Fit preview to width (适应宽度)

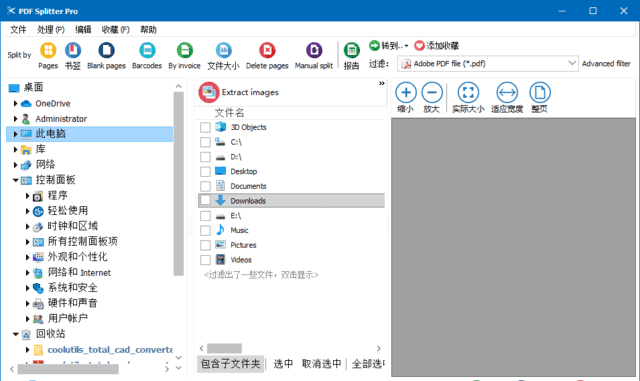pyautogui.click(x=507, y=93)
